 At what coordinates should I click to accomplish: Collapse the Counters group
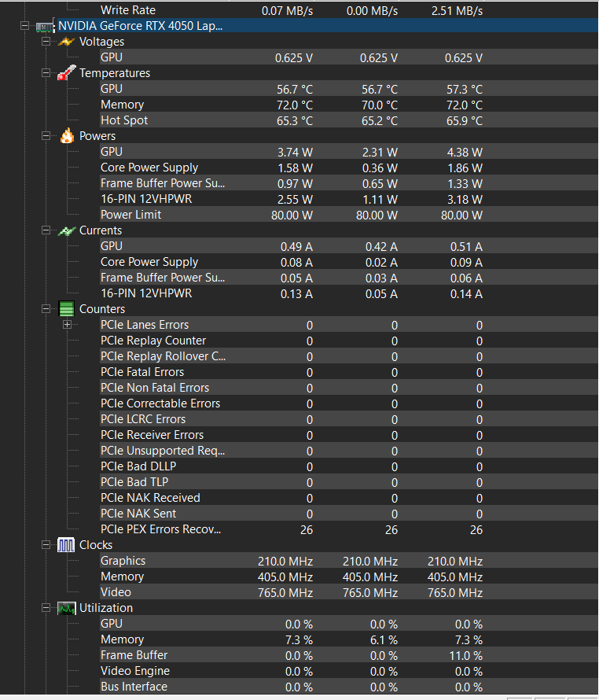click(46, 309)
